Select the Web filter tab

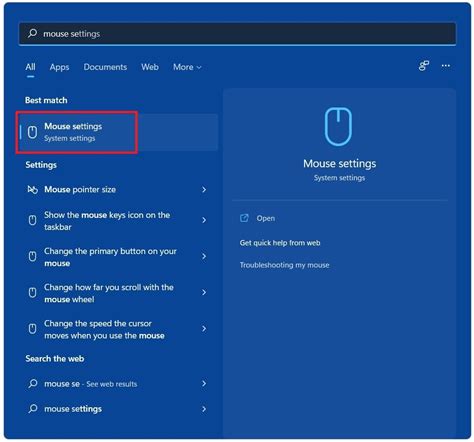click(150, 67)
